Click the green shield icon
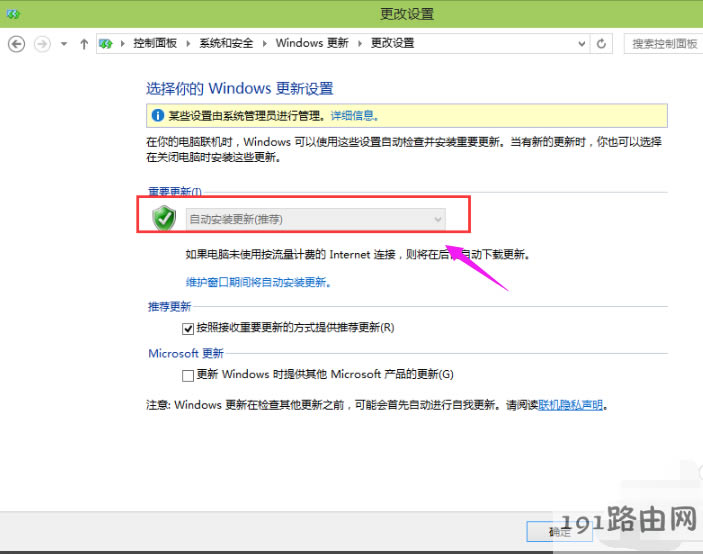The image size is (703, 554). pyautogui.click(x=164, y=218)
